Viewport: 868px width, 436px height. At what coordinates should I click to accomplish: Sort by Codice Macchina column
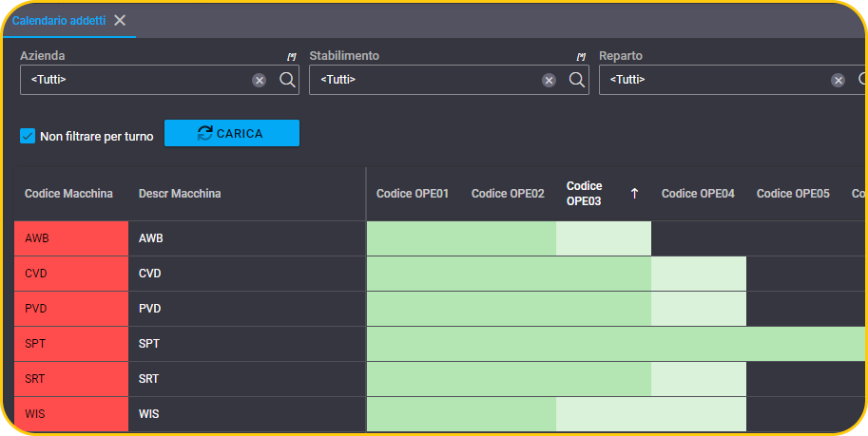pyautogui.click(x=68, y=194)
